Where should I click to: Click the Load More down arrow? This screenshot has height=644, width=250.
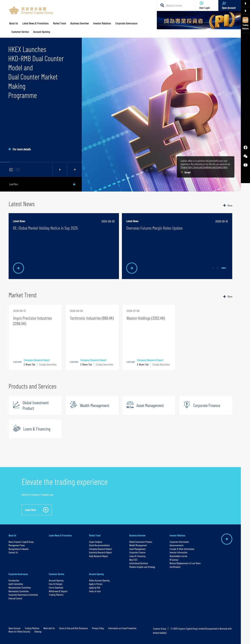click(74, 184)
